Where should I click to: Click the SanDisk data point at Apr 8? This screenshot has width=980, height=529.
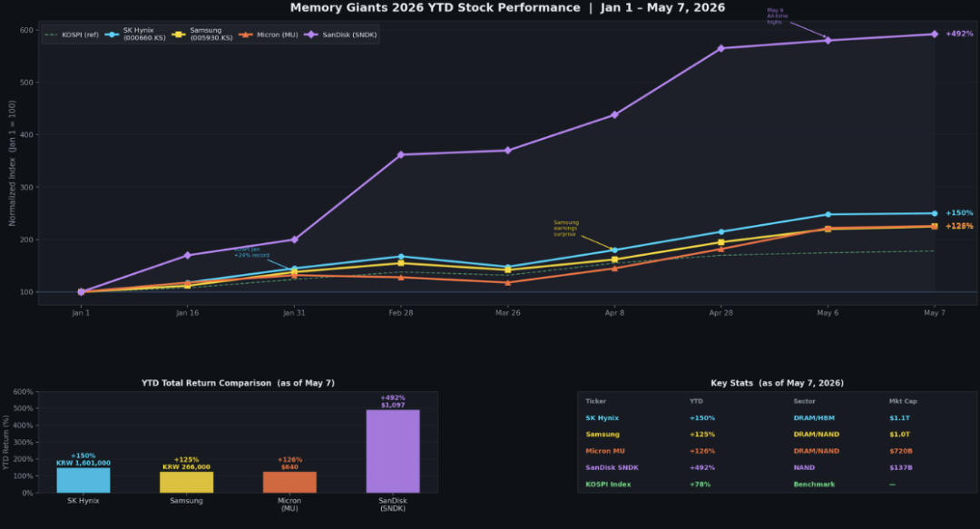(614, 114)
